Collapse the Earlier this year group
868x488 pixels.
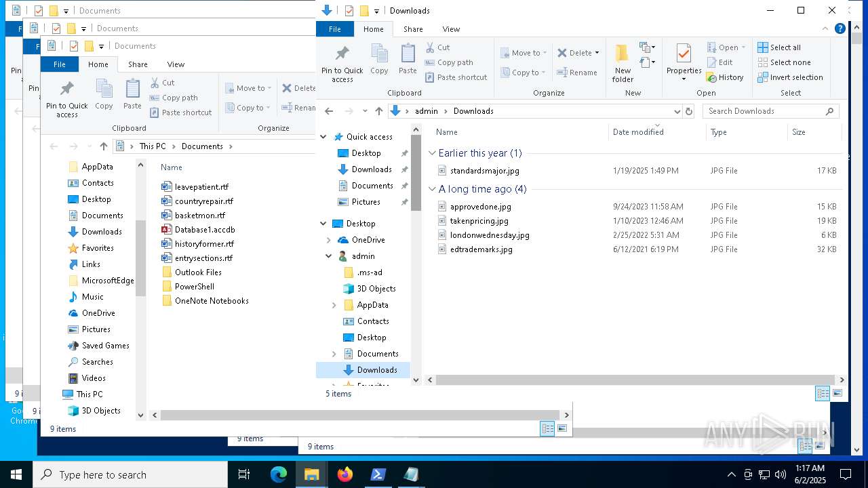pos(433,153)
